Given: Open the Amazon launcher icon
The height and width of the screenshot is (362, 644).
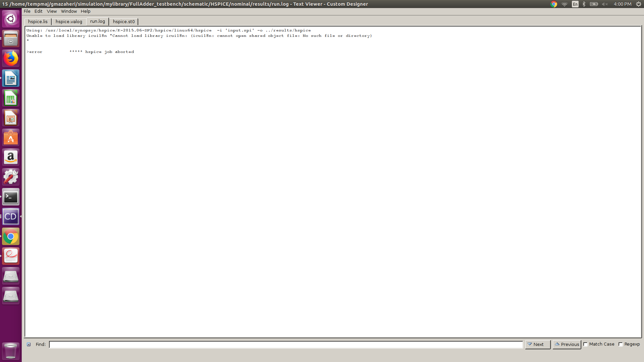Looking at the screenshot, I should (x=11, y=157).
